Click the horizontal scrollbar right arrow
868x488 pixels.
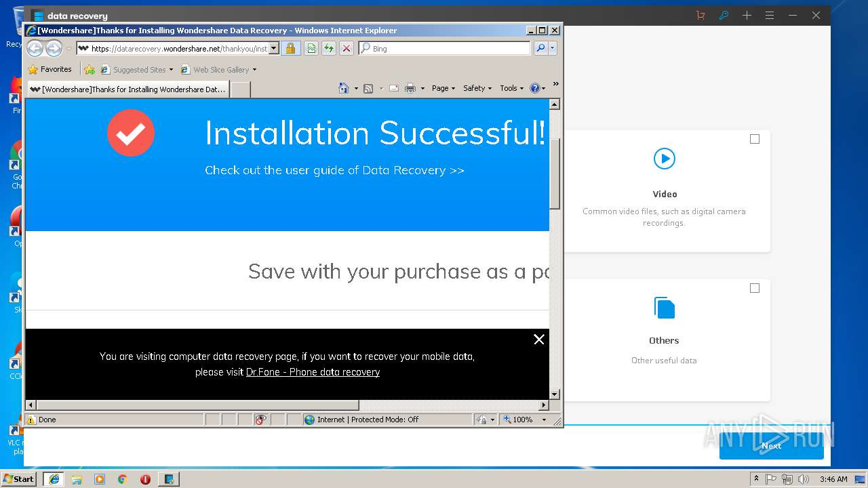pos(544,405)
